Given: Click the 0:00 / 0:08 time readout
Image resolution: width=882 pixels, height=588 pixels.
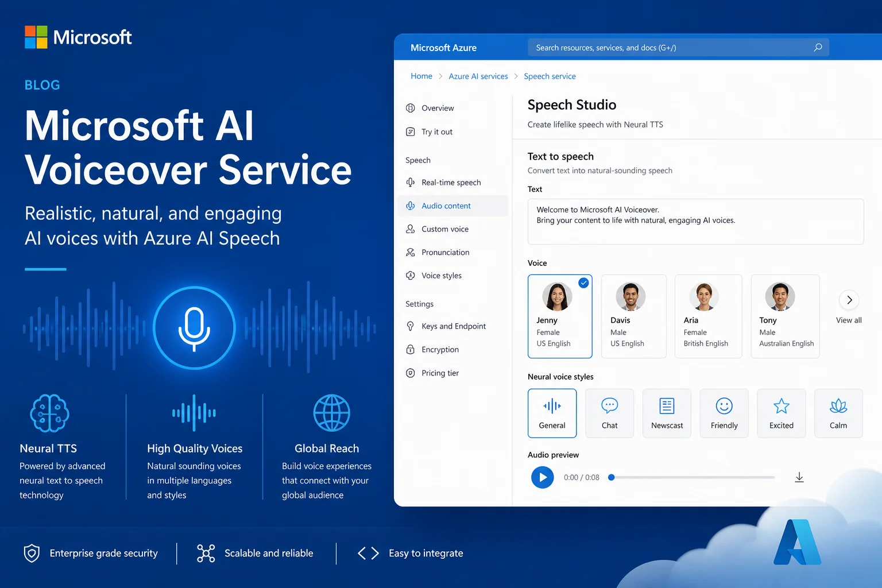Looking at the screenshot, I should pyautogui.click(x=582, y=477).
